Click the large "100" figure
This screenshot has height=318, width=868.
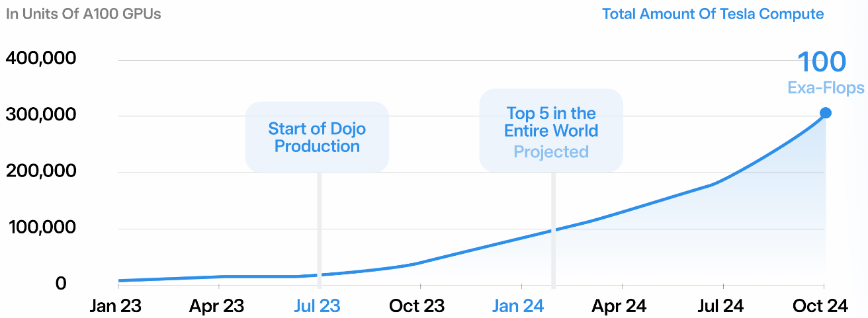[x=822, y=62]
